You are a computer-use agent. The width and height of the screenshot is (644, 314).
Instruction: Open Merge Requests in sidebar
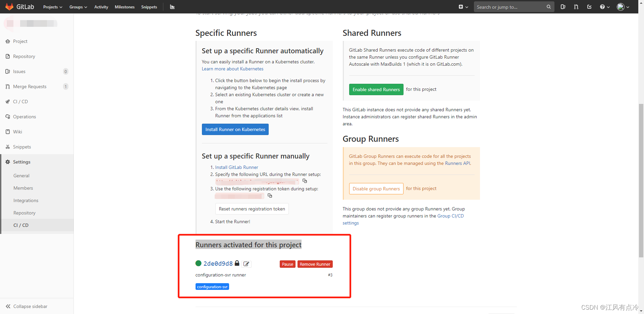[x=37, y=86]
